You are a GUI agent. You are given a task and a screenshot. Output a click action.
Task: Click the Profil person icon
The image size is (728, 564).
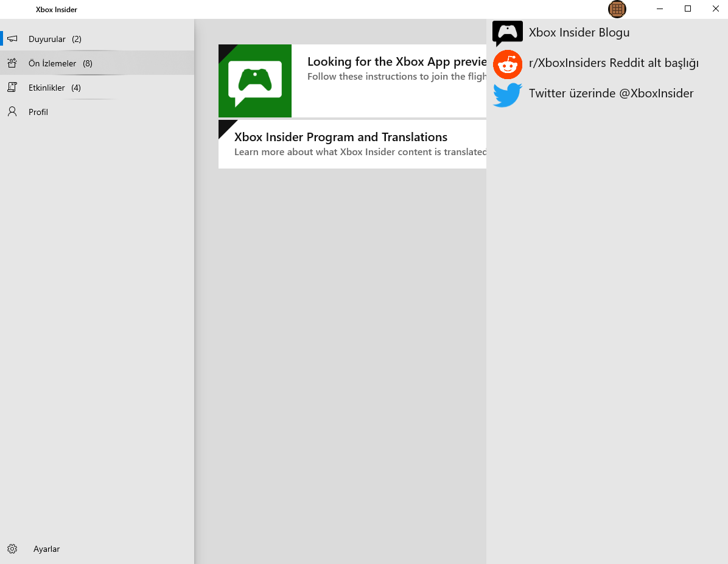click(13, 111)
